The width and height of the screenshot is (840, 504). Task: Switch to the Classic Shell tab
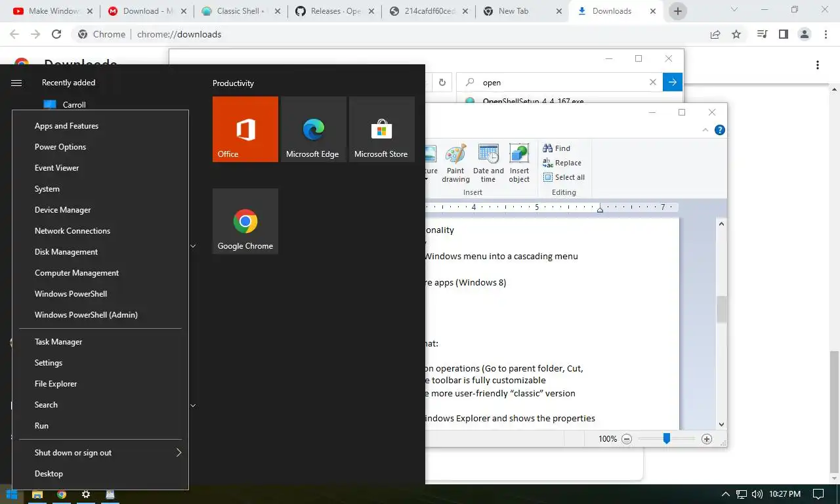click(x=241, y=11)
